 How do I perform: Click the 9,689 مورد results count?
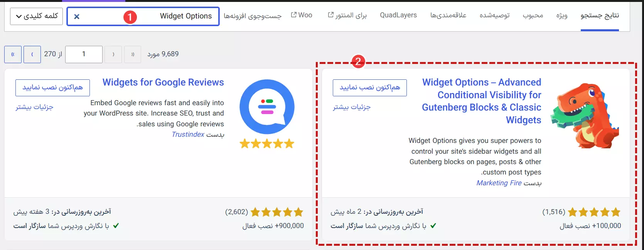(x=163, y=54)
